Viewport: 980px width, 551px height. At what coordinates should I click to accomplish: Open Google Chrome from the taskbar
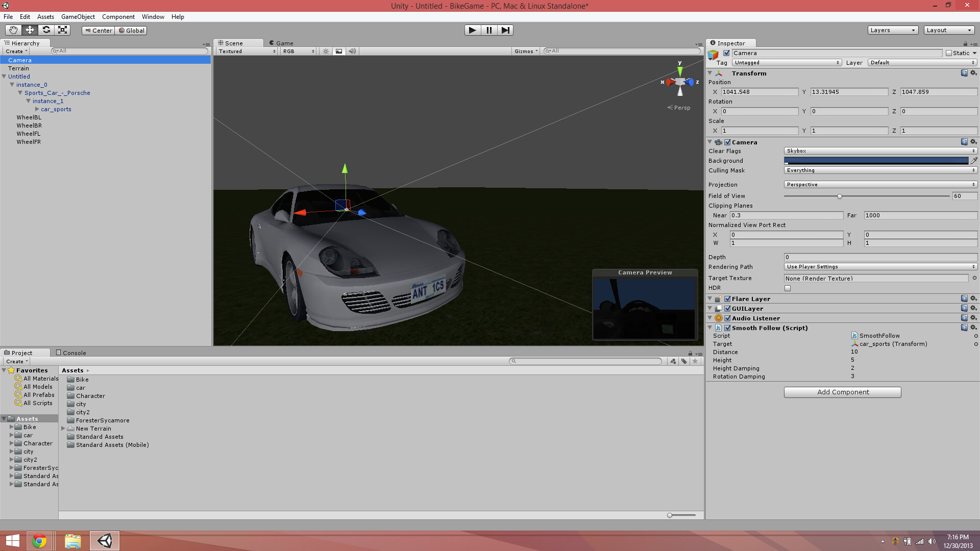[39, 540]
